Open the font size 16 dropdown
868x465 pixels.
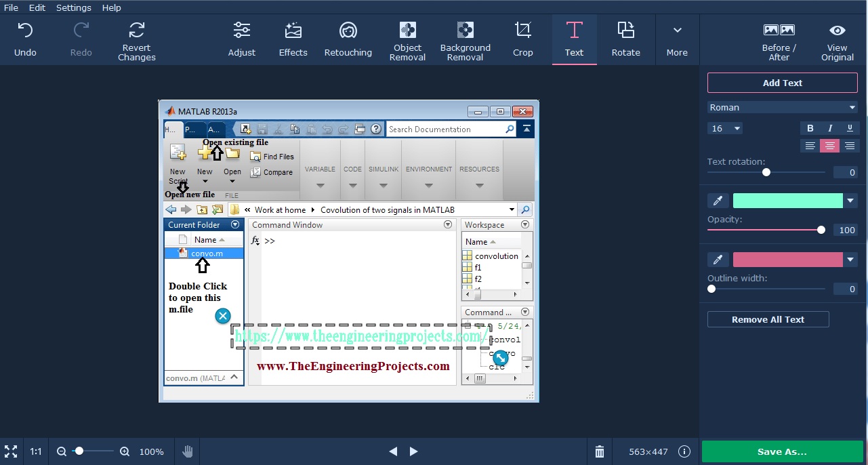click(725, 128)
